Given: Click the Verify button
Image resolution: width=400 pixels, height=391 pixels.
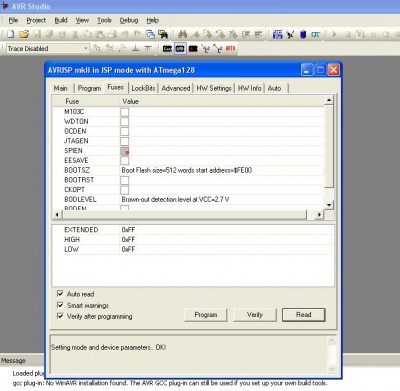Looking at the screenshot, I should point(255,315).
